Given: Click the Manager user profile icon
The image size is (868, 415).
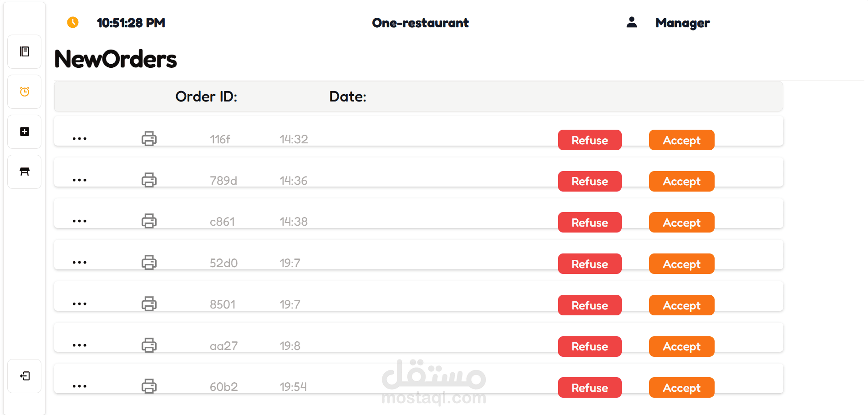Looking at the screenshot, I should click(631, 22).
